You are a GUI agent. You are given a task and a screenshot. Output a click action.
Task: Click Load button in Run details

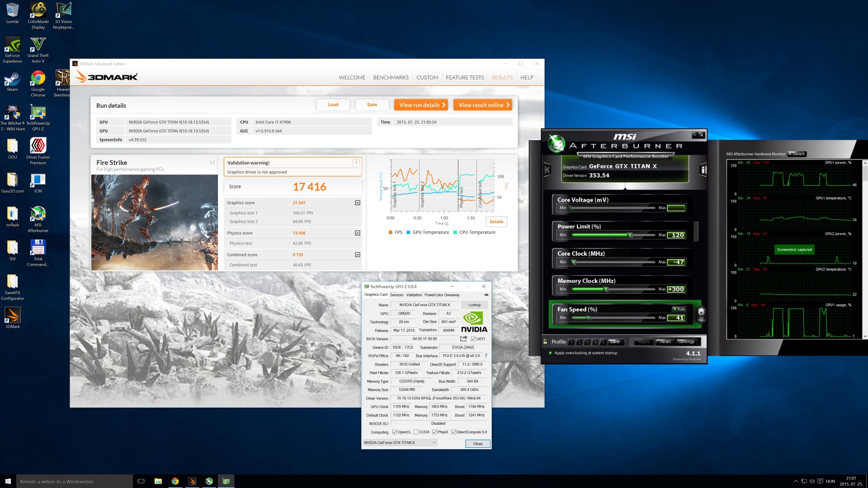[x=333, y=105]
